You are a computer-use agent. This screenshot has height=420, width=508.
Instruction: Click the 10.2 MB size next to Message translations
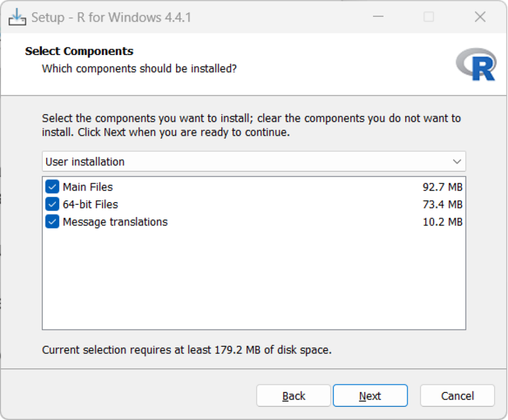[x=443, y=221]
